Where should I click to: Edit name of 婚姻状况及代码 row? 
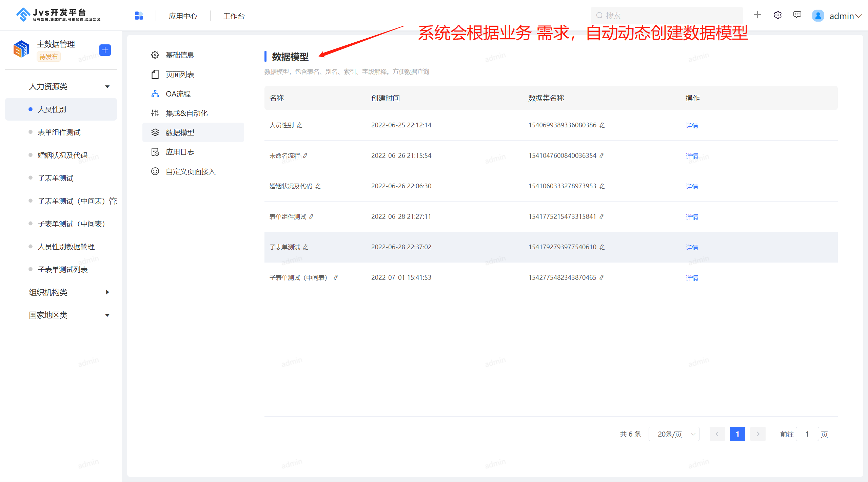tap(318, 186)
